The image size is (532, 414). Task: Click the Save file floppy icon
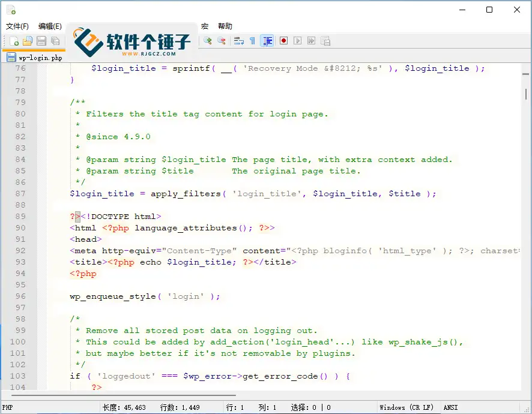pyautogui.click(x=41, y=41)
